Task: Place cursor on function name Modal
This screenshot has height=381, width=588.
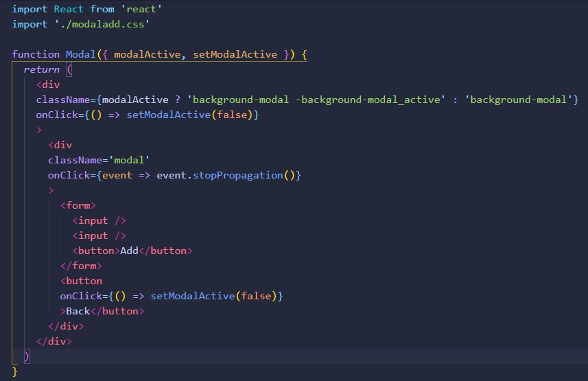Action: pyautogui.click(x=81, y=54)
